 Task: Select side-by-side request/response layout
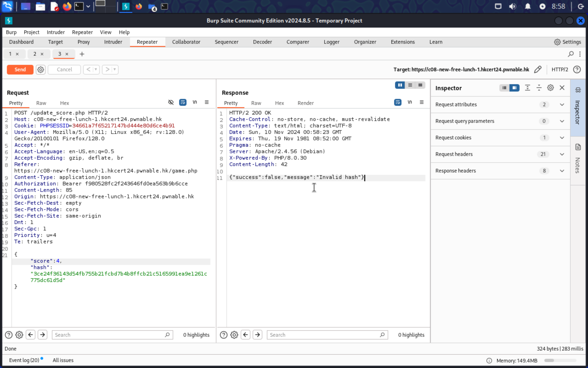(400, 85)
